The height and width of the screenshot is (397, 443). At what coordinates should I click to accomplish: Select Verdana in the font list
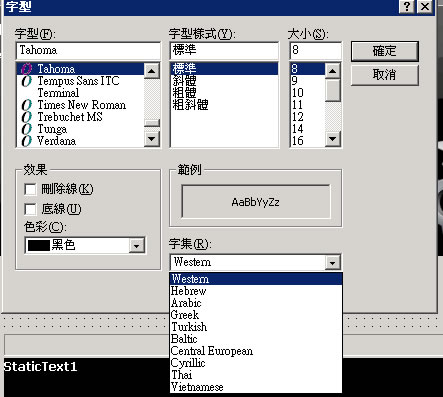coord(80,141)
